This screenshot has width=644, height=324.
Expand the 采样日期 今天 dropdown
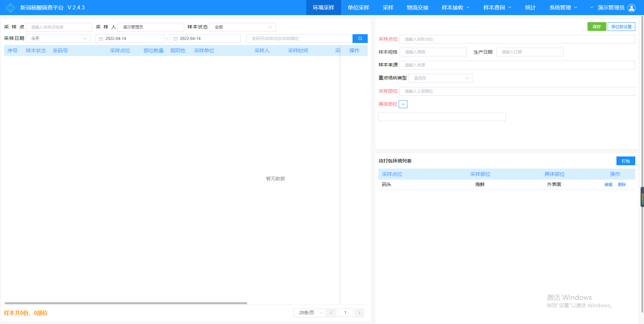coord(58,39)
